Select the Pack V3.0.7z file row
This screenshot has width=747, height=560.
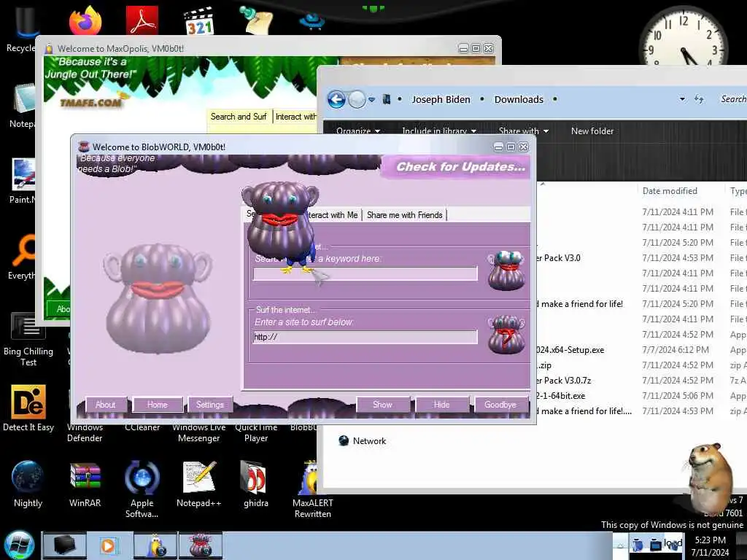[640, 381]
